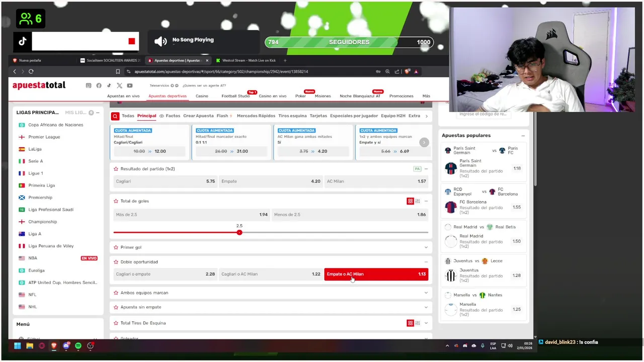Open the Casino menu item
Image resolution: width=644 pixels, height=362 pixels.
click(x=202, y=96)
